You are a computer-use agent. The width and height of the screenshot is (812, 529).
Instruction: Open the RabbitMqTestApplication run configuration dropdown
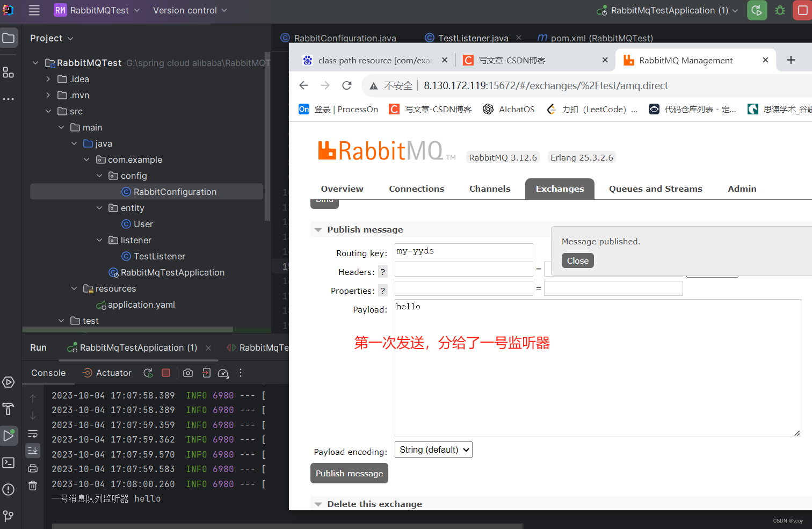[x=668, y=10]
